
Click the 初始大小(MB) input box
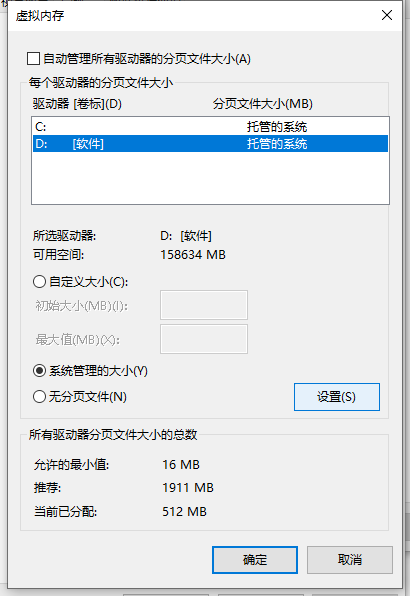click(204, 305)
